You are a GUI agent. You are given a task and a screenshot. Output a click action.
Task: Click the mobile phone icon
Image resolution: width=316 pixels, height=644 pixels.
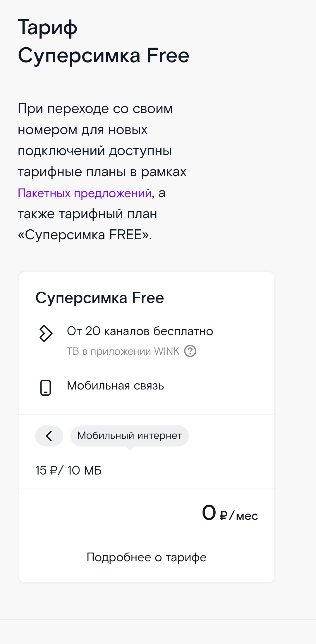45,388
